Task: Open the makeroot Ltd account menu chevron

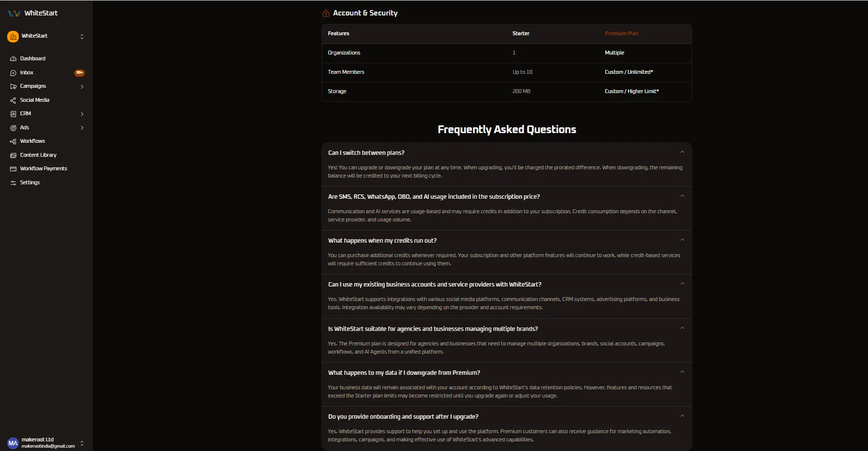Action: [x=82, y=443]
